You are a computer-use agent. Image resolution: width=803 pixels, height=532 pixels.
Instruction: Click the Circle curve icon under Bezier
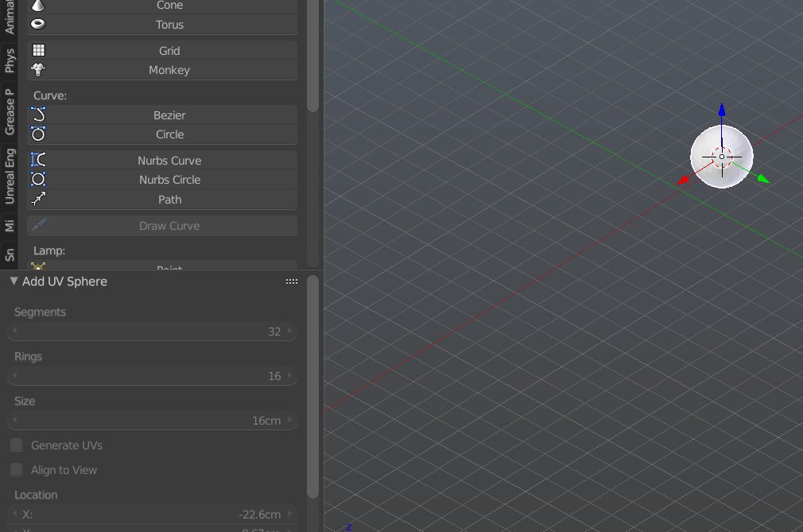coord(38,134)
